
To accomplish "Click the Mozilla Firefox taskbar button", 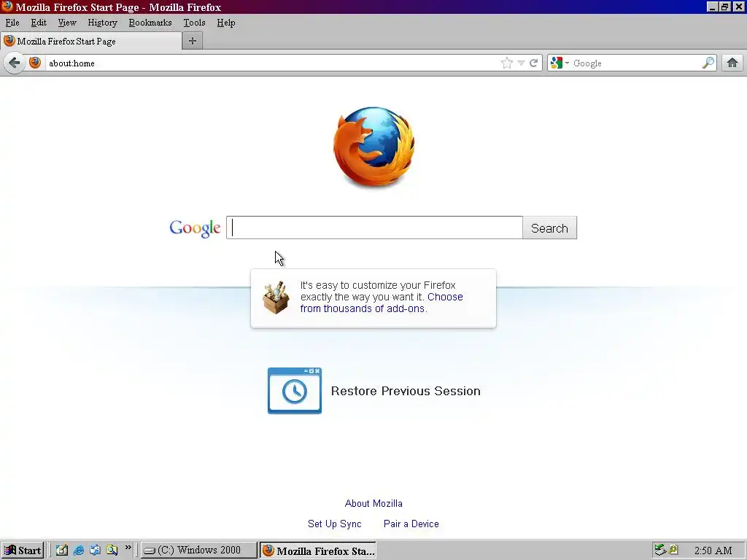I will [318, 551].
